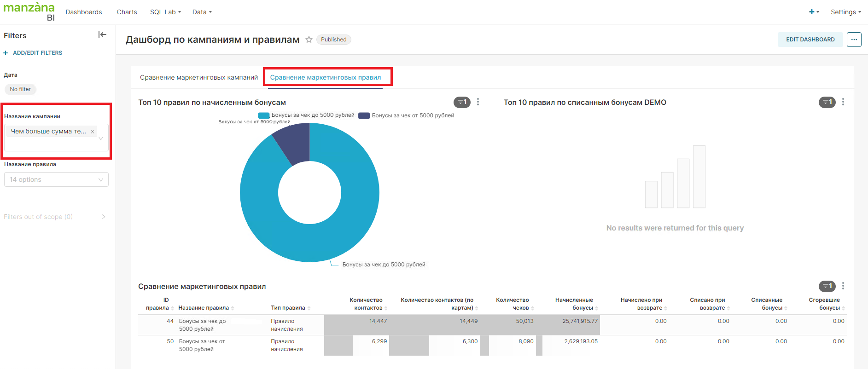
Task: Expand the 'Название правила' dropdown
Action: [56, 179]
